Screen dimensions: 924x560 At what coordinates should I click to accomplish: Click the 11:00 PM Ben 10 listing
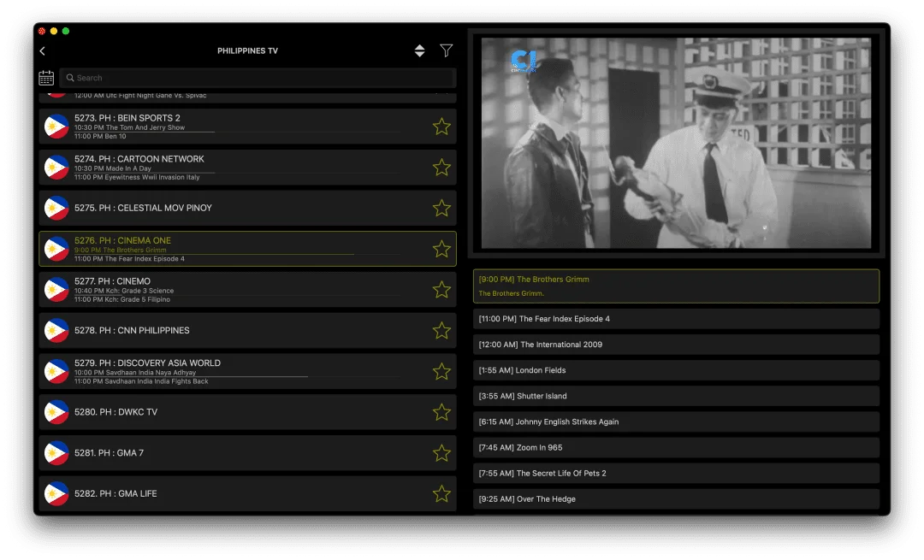(100, 136)
